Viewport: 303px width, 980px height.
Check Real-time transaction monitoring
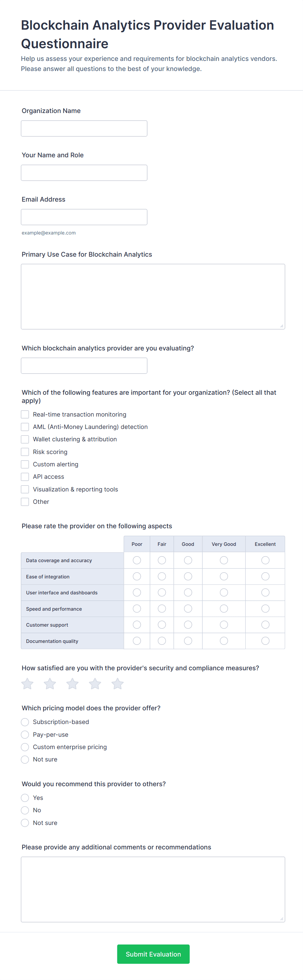pos(25,414)
